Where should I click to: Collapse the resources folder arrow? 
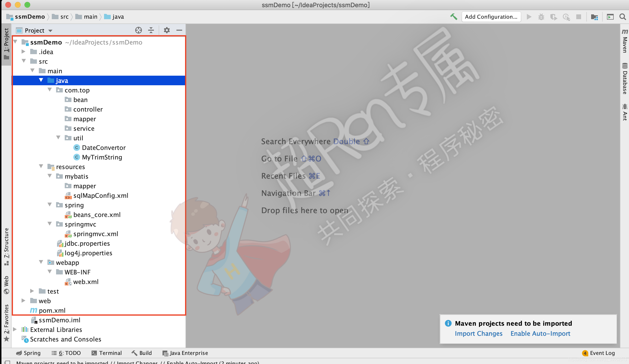(x=41, y=166)
